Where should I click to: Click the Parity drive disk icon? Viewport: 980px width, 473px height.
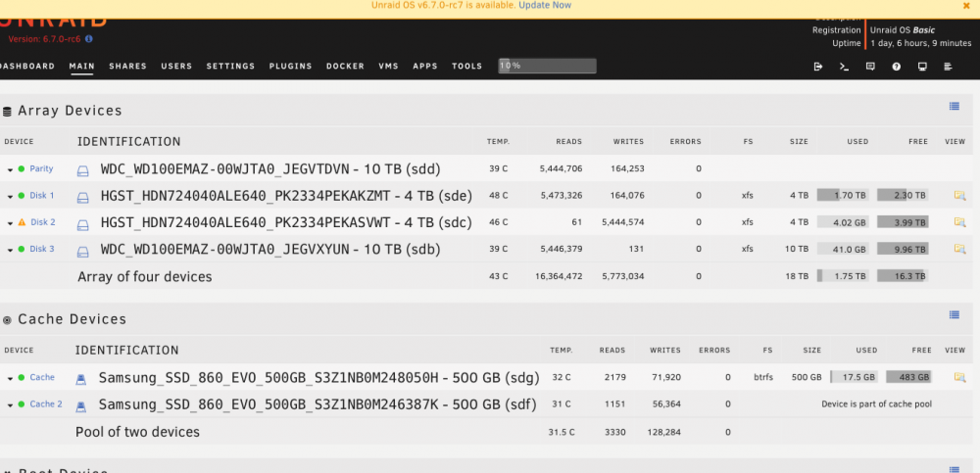click(x=82, y=170)
